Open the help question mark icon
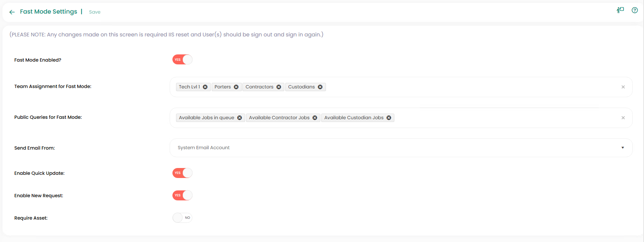Image resolution: width=644 pixels, height=242 pixels. (x=634, y=10)
